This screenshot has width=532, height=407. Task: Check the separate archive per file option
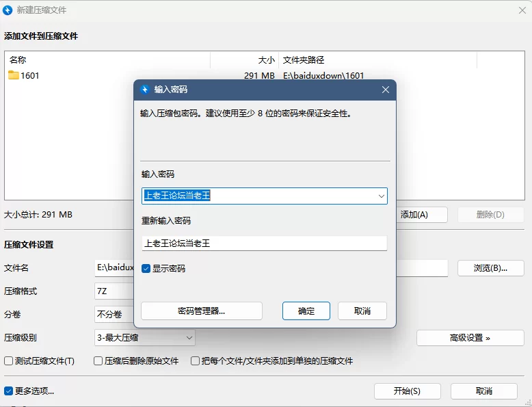(196, 361)
